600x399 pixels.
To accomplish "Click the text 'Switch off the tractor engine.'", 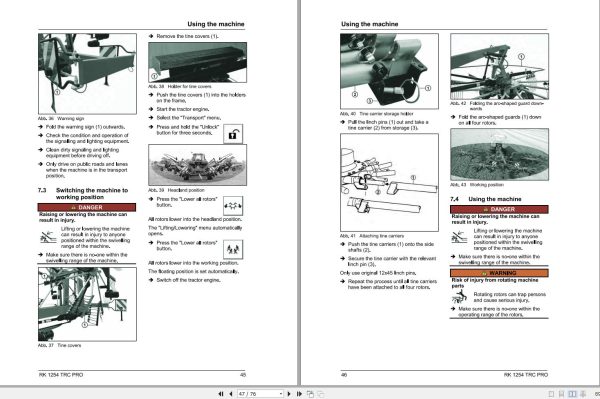I will 188,280.
